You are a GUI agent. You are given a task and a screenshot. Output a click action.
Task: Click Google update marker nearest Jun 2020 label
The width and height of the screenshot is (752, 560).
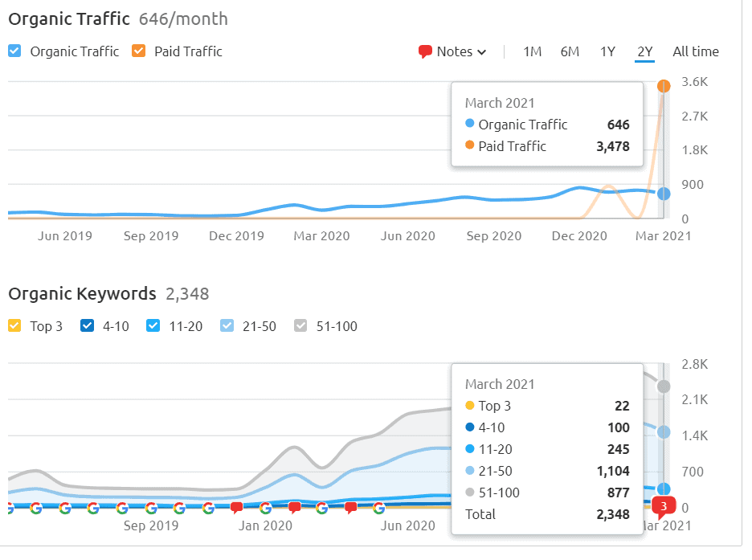379,508
